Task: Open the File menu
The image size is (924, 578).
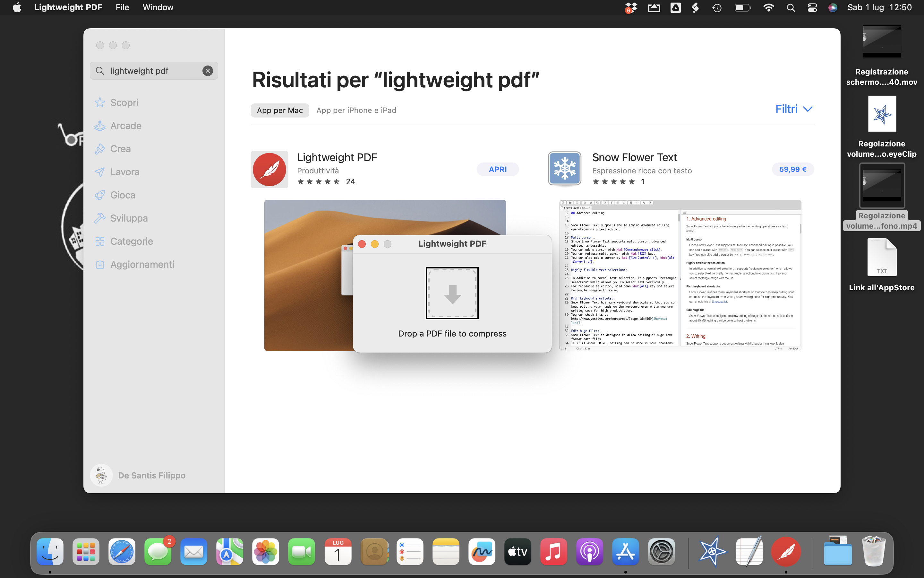Action: tap(122, 7)
